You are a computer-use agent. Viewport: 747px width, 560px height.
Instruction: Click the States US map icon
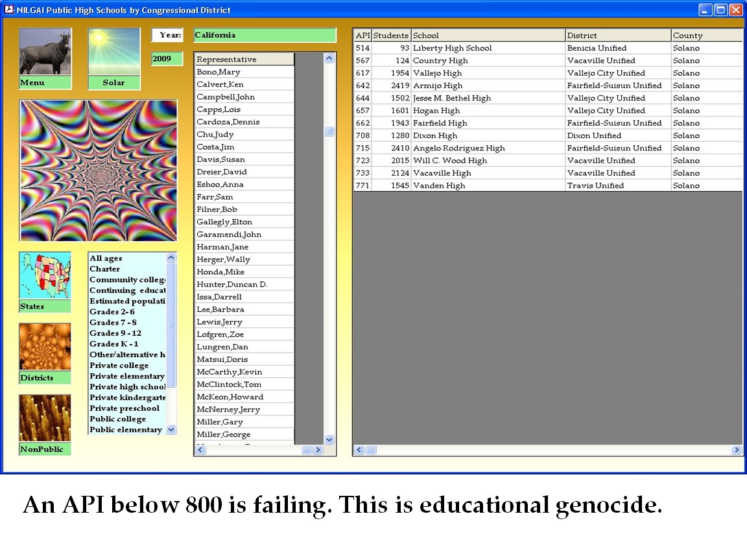(45, 276)
